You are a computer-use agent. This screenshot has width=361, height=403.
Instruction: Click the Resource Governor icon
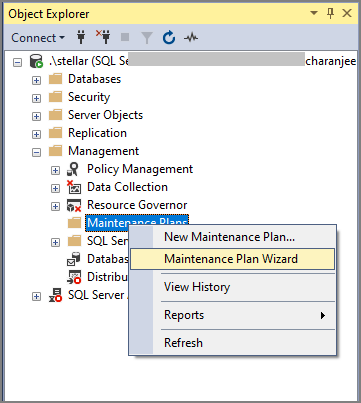74,205
